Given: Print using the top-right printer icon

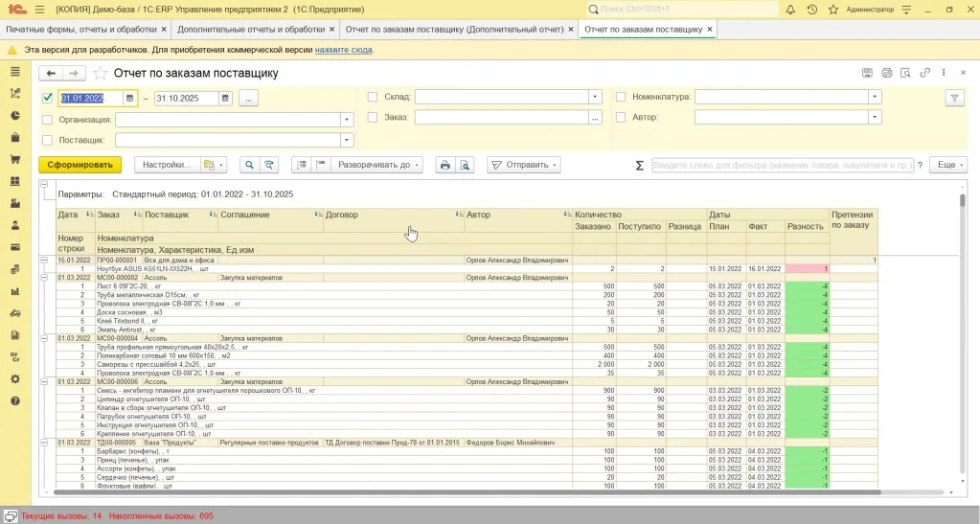Looking at the screenshot, I should click(886, 73).
